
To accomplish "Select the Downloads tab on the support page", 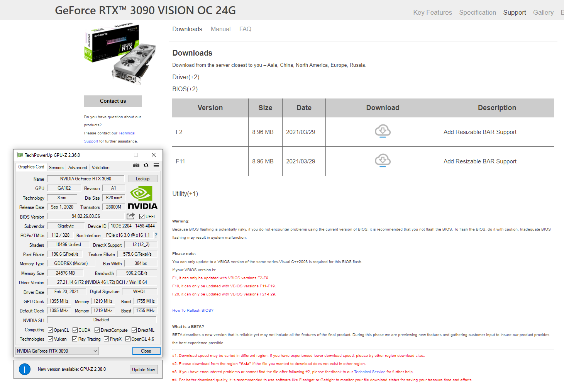I will pyautogui.click(x=187, y=29).
